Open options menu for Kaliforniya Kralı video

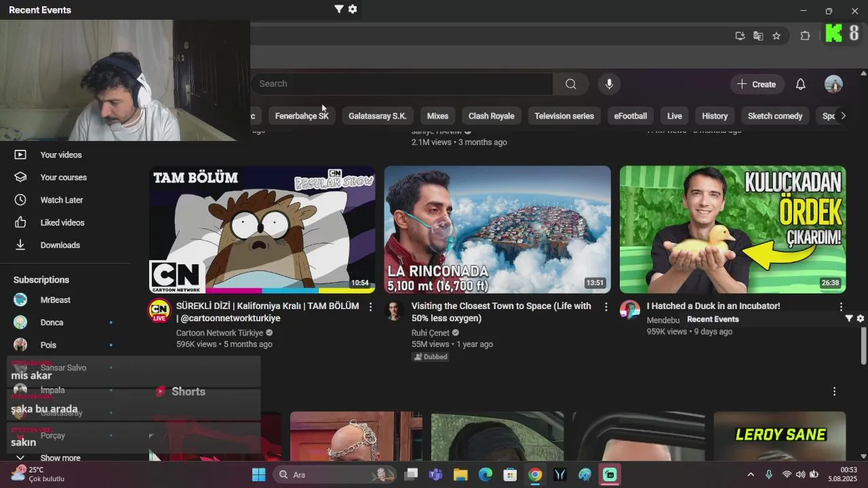tap(370, 307)
